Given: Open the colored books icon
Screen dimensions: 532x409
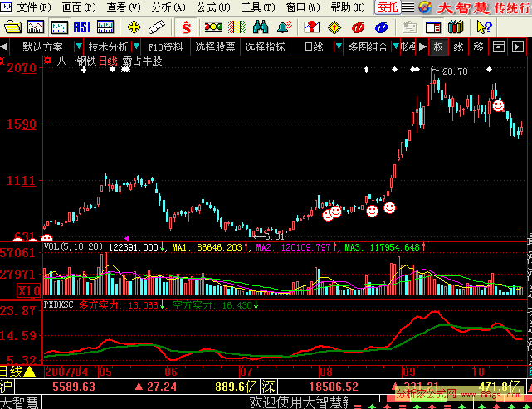Looking at the screenshot, I should 456,27.
